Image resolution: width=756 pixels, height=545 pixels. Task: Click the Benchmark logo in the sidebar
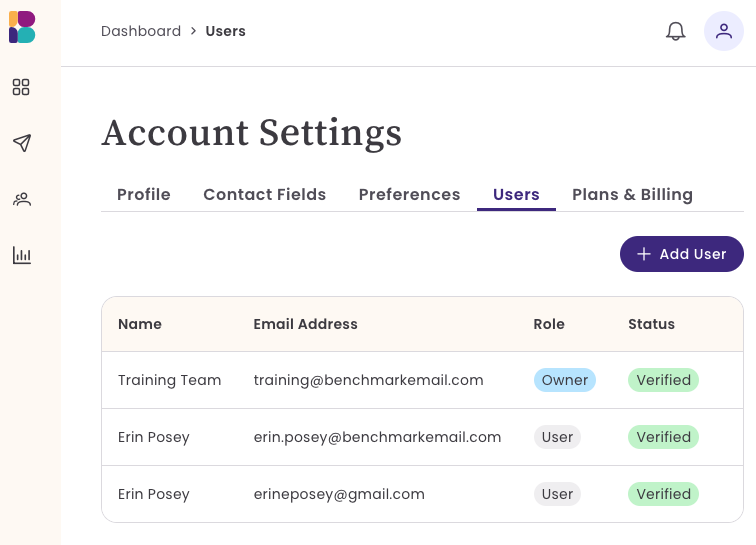pos(22,27)
